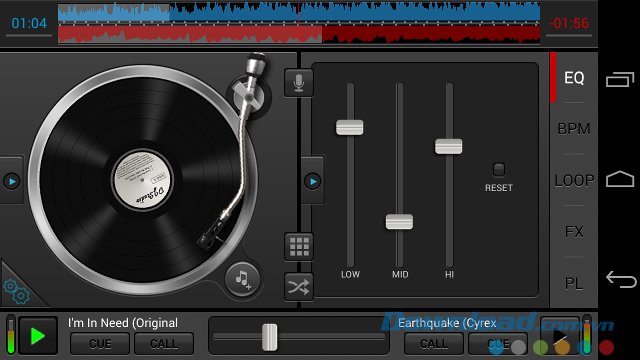Click the LOW slider label

[x=350, y=274]
